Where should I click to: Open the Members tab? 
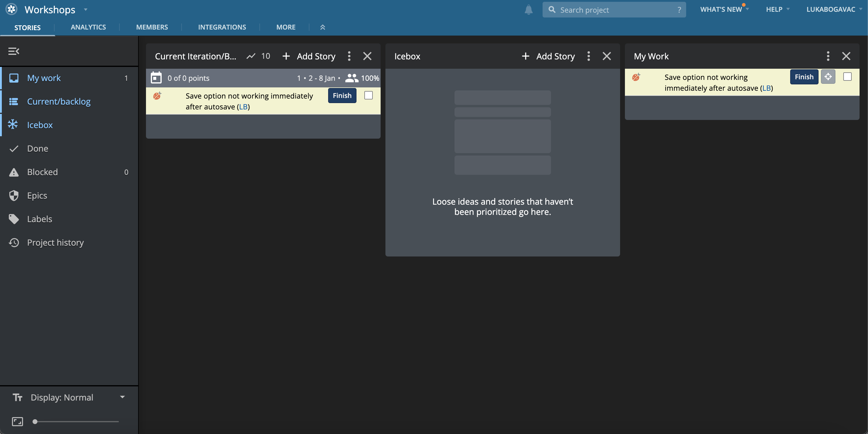click(x=152, y=27)
